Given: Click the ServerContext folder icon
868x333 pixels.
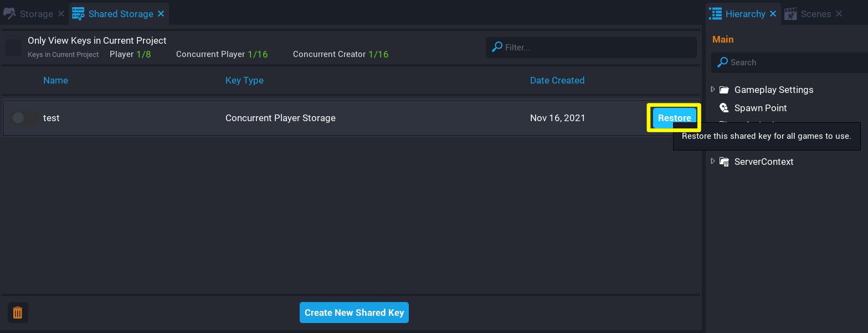Looking at the screenshot, I should (x=724, y=161).
